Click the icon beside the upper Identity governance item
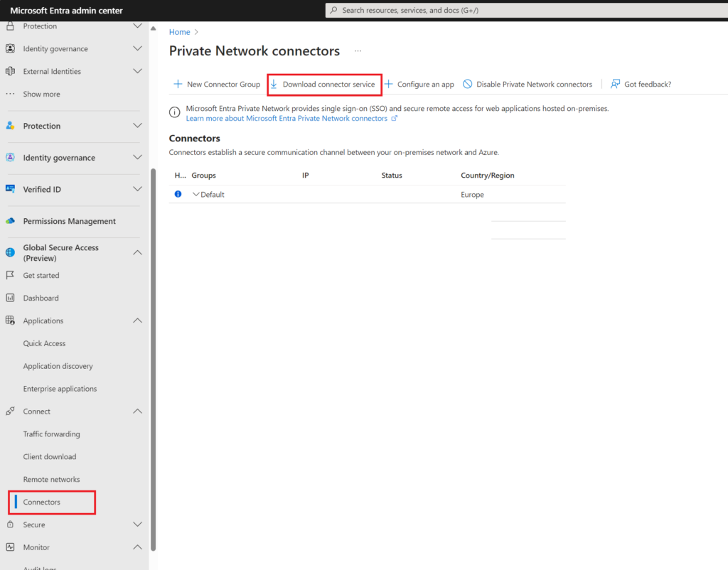The width and height of the screenshot is (728, 570). coord(10,49)
